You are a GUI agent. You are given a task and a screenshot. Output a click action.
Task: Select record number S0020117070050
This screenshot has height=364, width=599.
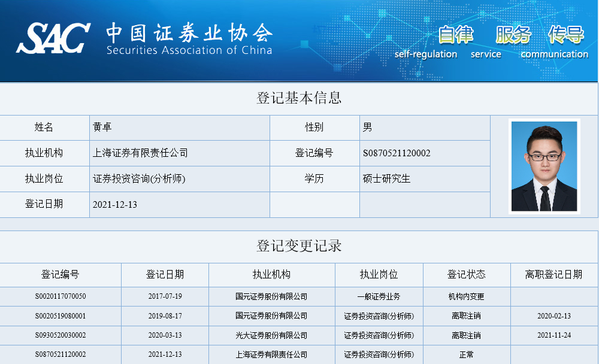click(60, 296)
